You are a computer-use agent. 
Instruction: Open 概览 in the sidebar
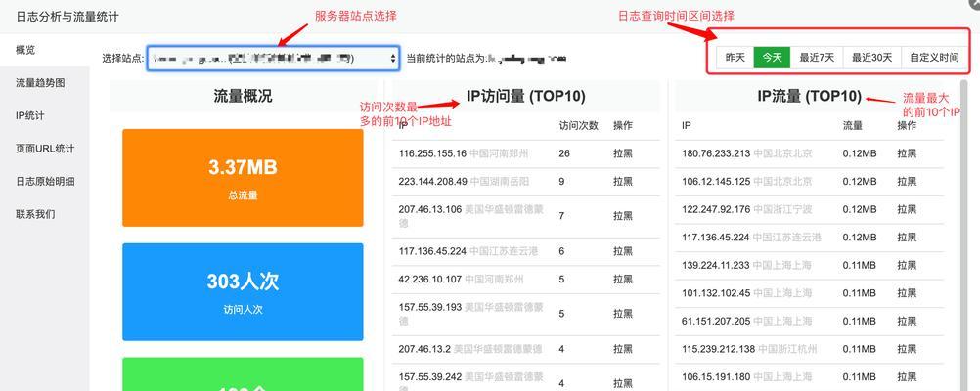[44, 50]
